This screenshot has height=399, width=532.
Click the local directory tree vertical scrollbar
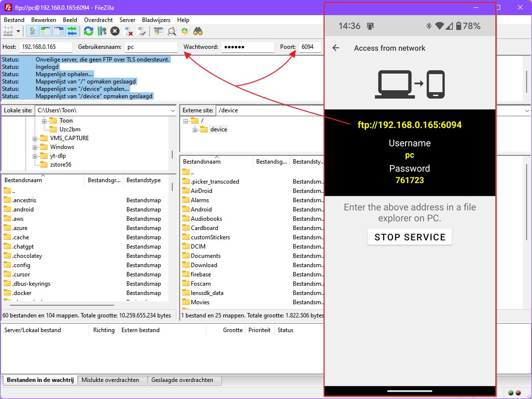[172, 154]
